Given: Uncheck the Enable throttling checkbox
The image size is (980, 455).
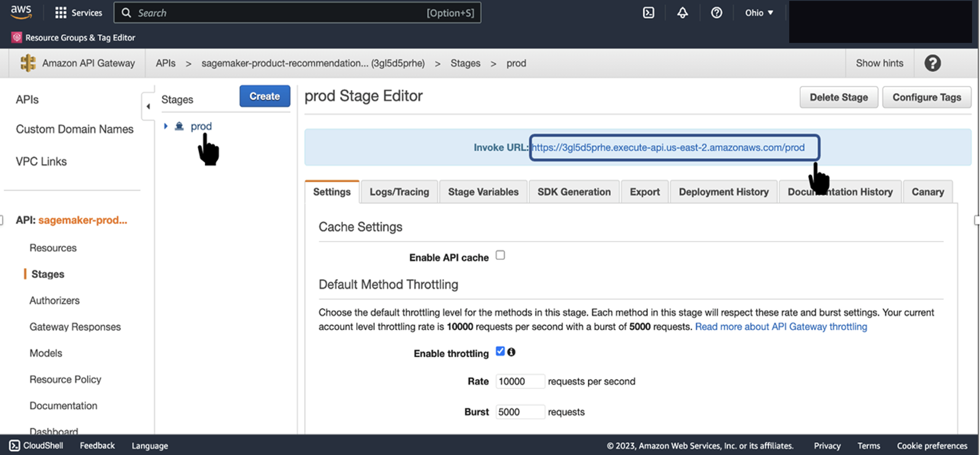Looking at the screenshot, I should pyautogui.click(x=500, y=351).
